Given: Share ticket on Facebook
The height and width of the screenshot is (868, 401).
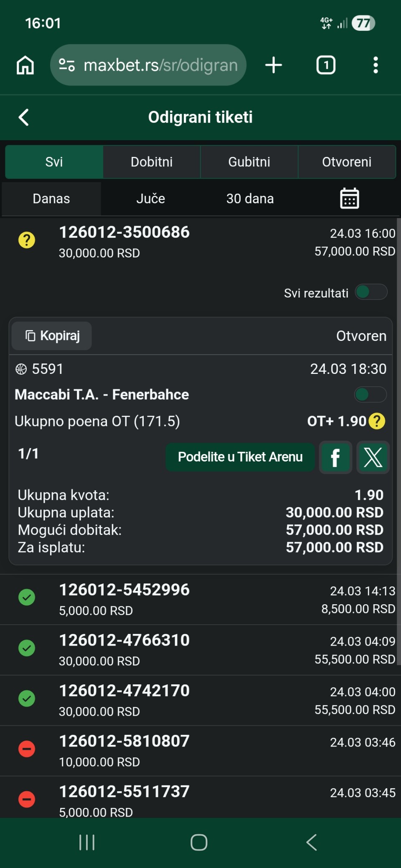Looking at the screenshot, I should [x=335, y=457].
